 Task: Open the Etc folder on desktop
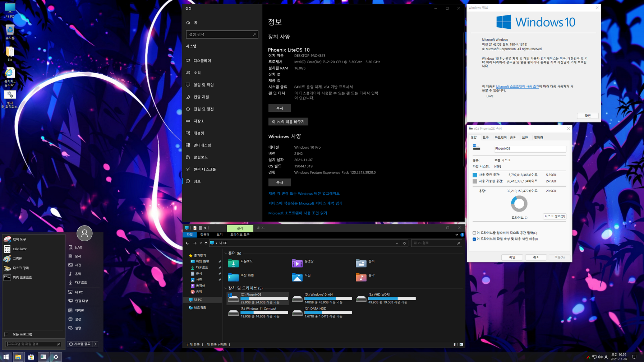click(10, 54)
